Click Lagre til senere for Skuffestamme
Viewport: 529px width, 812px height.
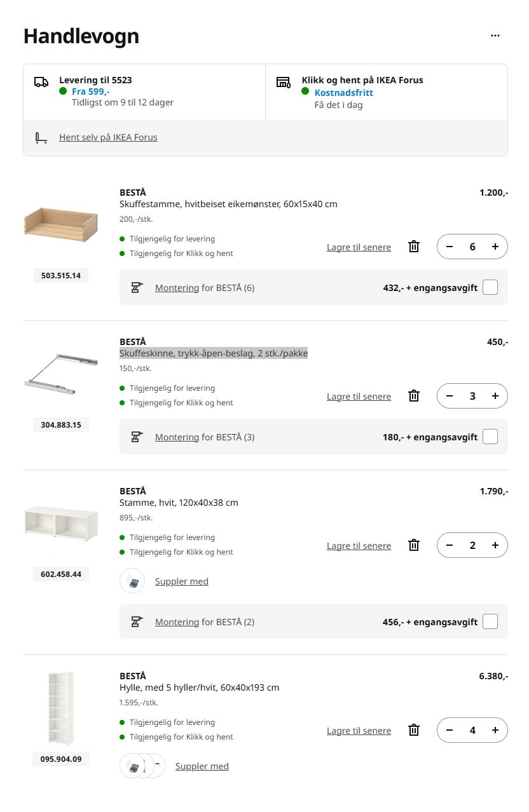pos(359,247)
